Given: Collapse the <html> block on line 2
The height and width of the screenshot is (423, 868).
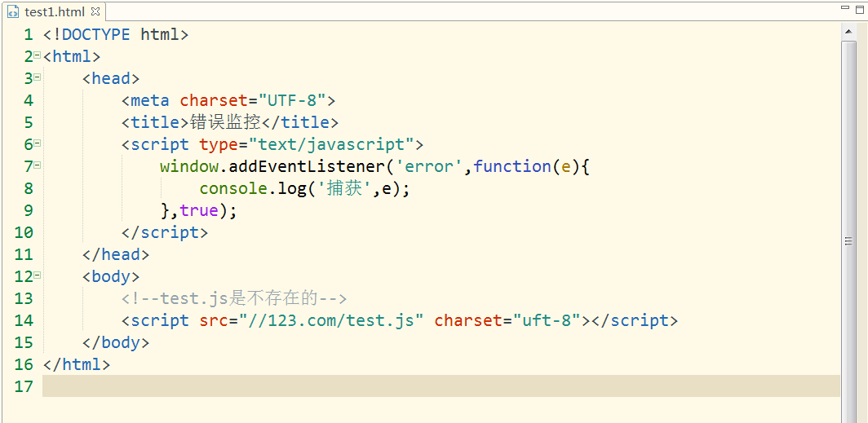Looking at the screenshot, I should click(38, 55).
